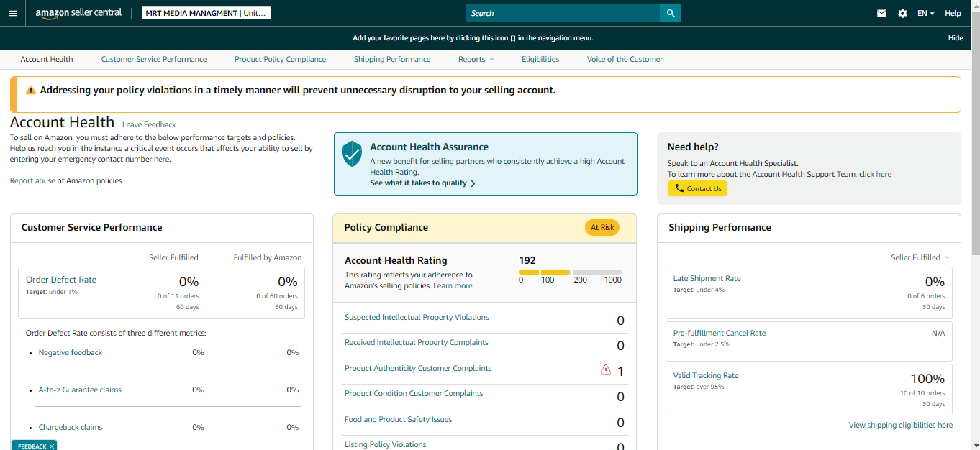The width and height of the screenshot is (980, 450).
Task: Open Product Authenticity Customer Complaints
Action: pos(418,368)
